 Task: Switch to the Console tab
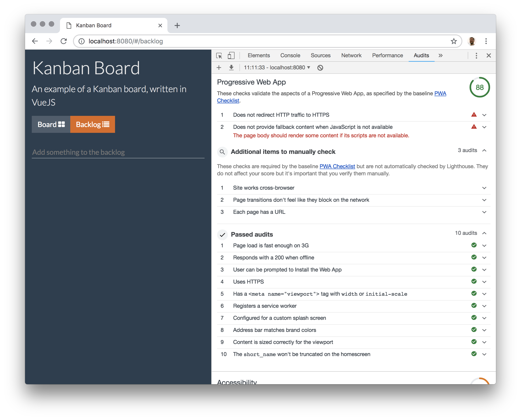point(290,56)
